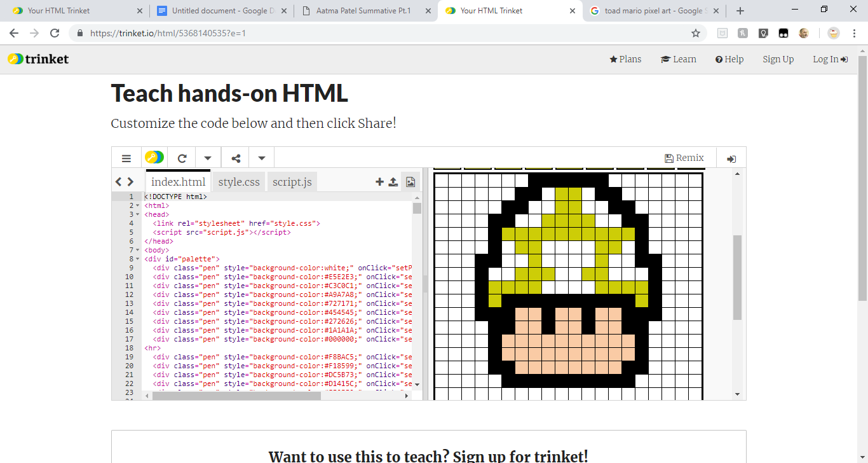The image size is (868, 463).
Task: Click the black goggles extension icon
Action: click(783, 33)
